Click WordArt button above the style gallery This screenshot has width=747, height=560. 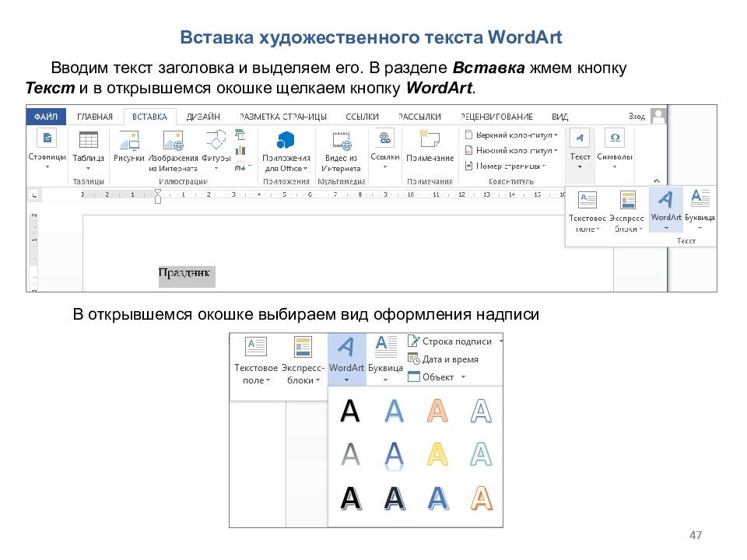[347, 359]
